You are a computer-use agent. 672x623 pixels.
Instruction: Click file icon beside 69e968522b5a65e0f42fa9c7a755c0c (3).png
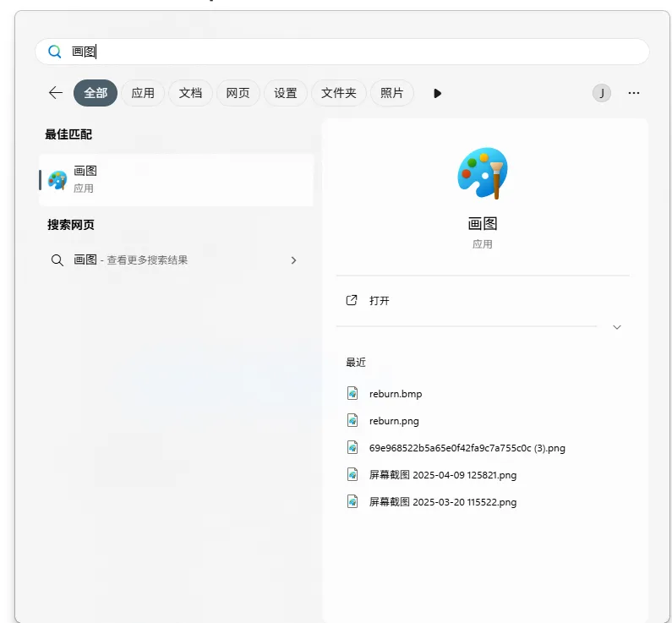[352, 447]
